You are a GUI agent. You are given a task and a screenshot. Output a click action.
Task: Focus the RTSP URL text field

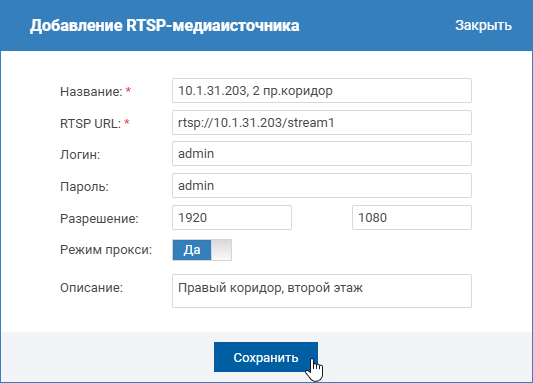[322, 122]
